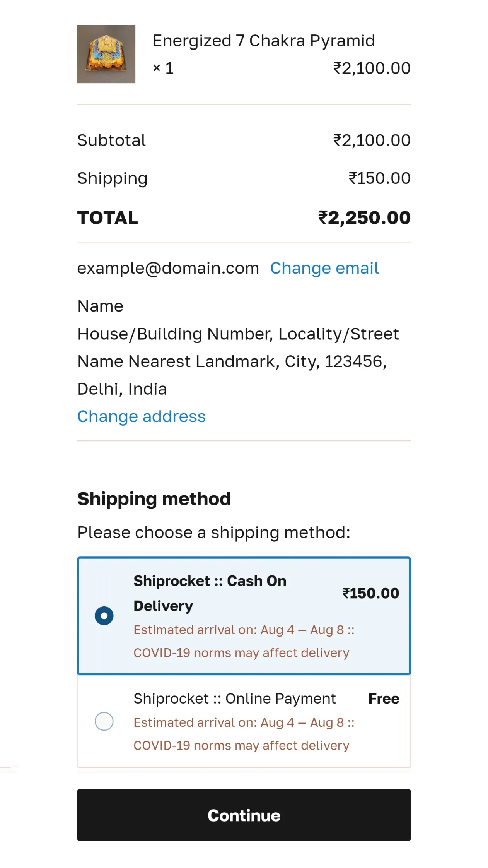Open the chakra pyramid product thumbnail
Viewport: 488px width, 868px height.
tap(106, 54)
